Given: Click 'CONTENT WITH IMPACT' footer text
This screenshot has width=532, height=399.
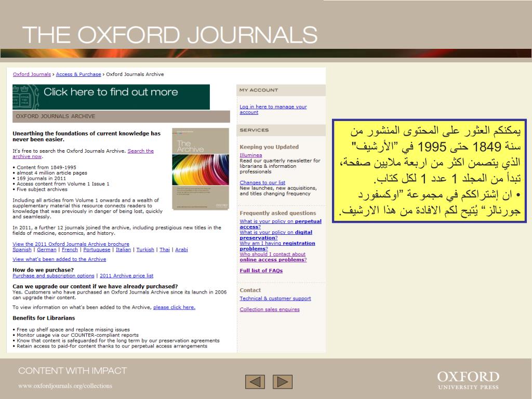Looking at the screenshot, I should coord(73,370).
